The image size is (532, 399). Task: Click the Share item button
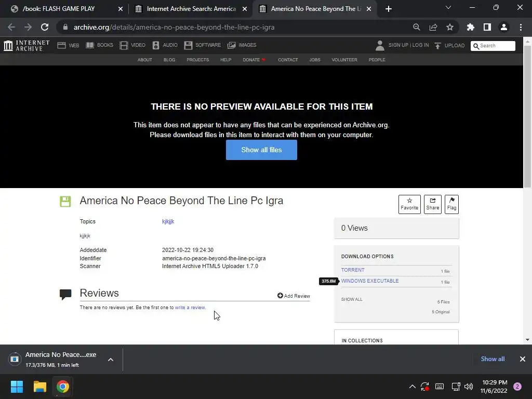pyautogui.click(x=433, y=204)
